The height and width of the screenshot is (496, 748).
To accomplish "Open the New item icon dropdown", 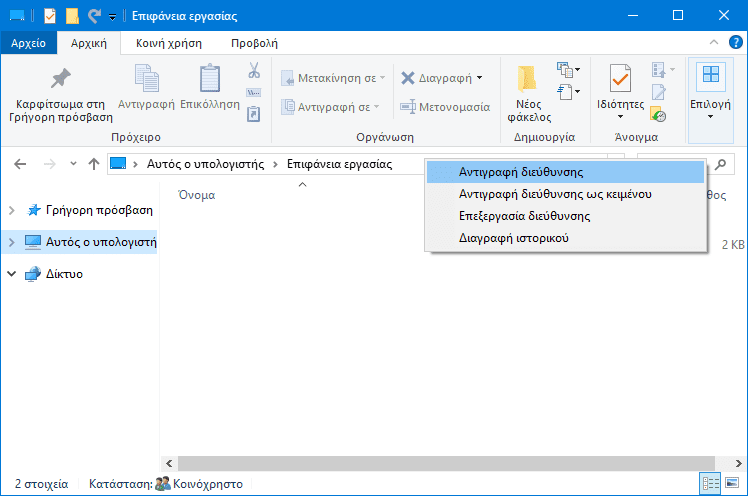I will [568, 70].
